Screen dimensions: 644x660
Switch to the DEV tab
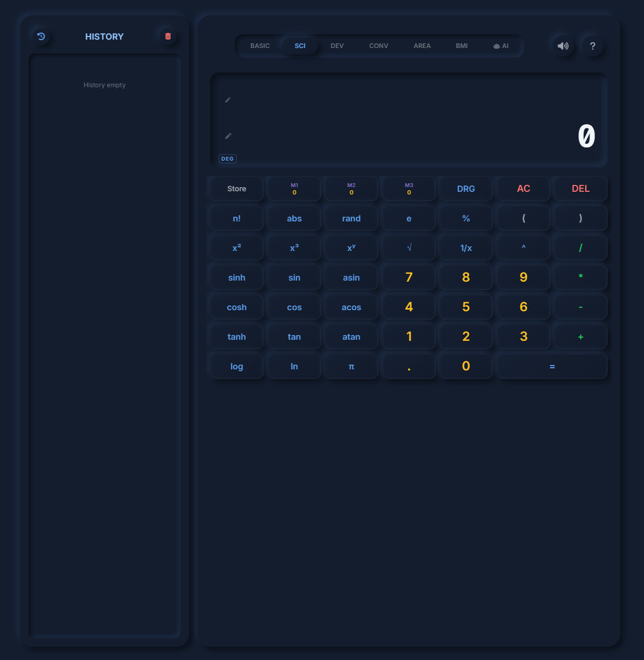(x=337, y=46)
